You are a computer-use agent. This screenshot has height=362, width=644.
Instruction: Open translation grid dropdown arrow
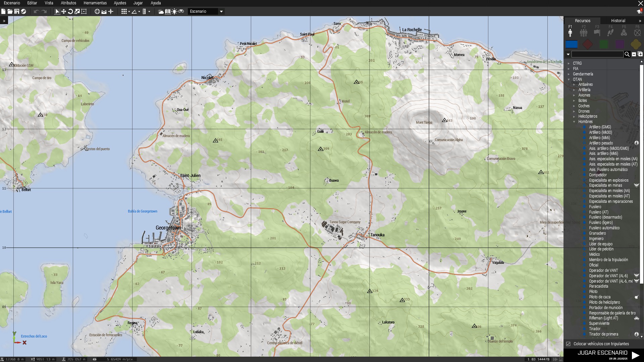(x=129, y=12)
